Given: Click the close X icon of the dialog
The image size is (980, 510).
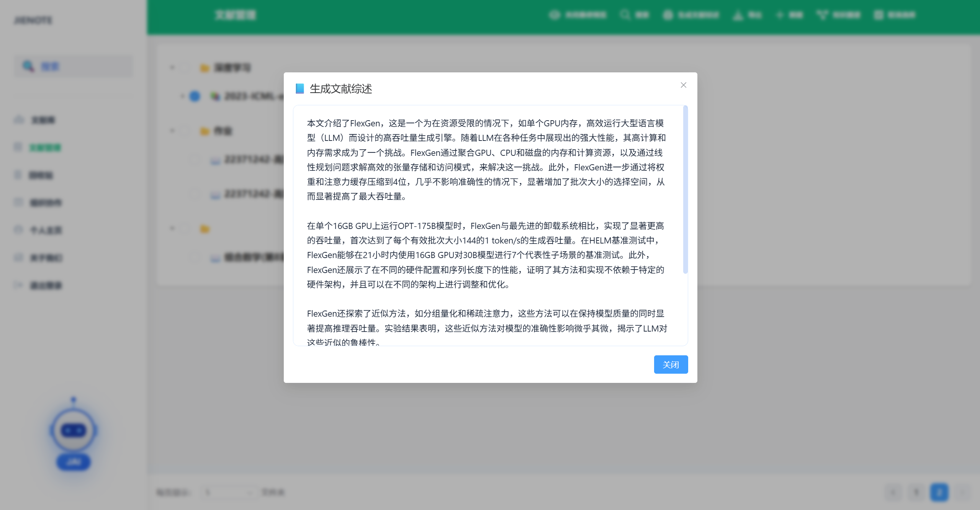Looking at the screenshot, I should [683, 85].
